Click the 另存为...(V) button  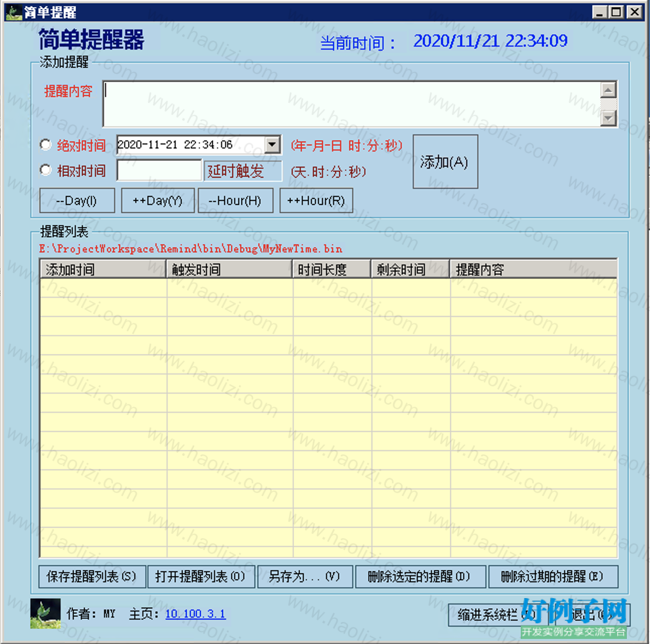(305, 576)
